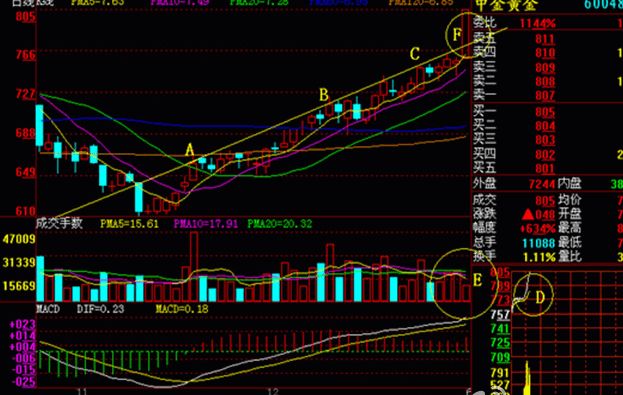The width and height of the screenshot is (623, 395).
Task: Click the yellow label A on candlestick chart
Action: [x=190, y=150]
